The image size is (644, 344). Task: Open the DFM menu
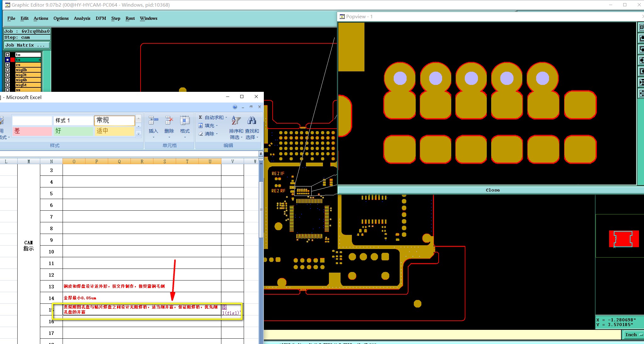[101, 18]
